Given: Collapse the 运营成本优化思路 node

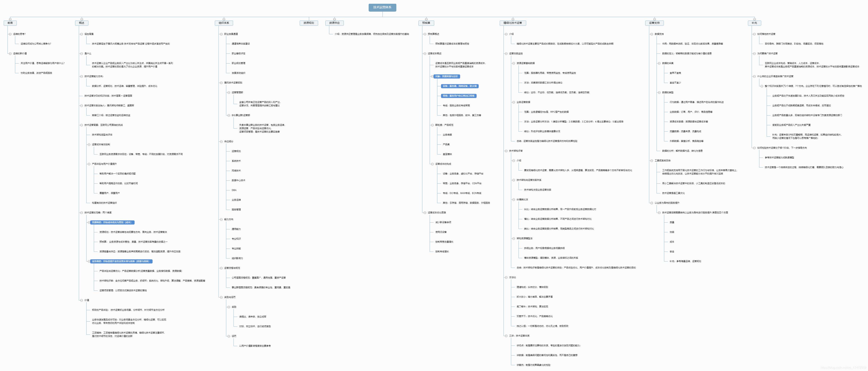Looking at the screenshot, I should coord(425,213).
